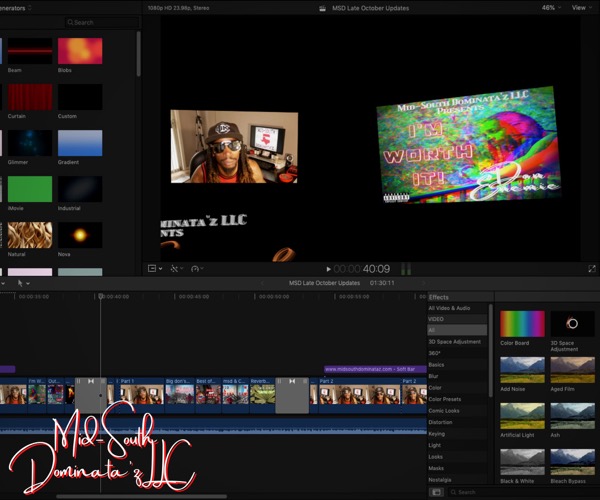600x500 pixels.
Task: Open the 46% viewer zoom dropdown
Action: 551,8
